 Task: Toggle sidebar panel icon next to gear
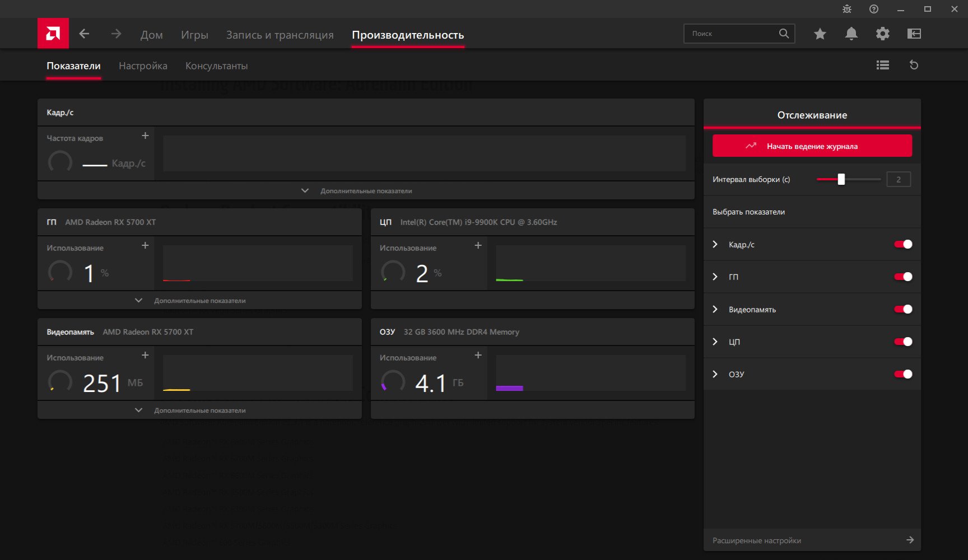point(914,34)
